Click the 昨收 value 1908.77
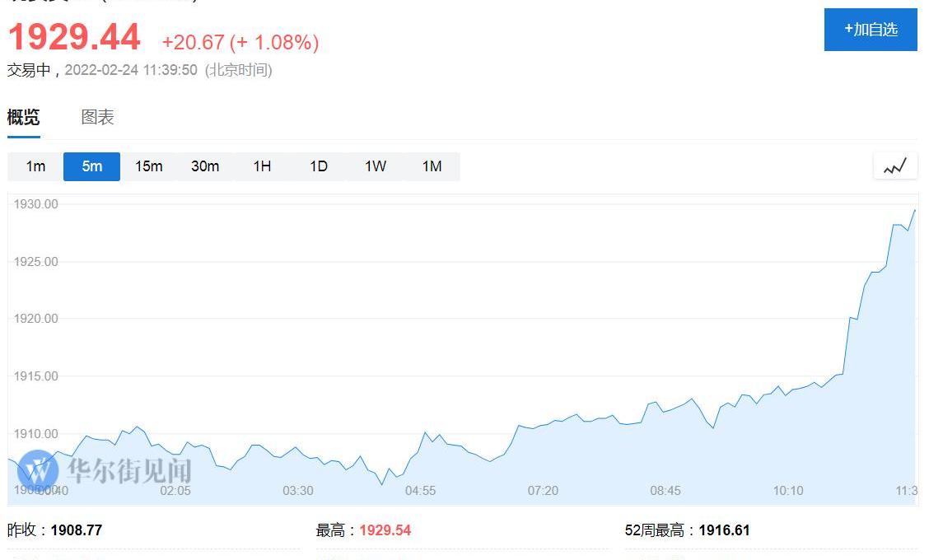 (x=76, y=530)
